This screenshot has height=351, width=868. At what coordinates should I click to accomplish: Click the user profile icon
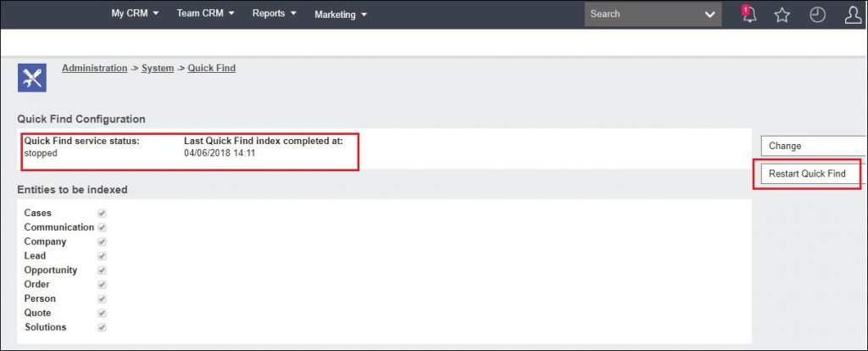click(x=853, y=14)
